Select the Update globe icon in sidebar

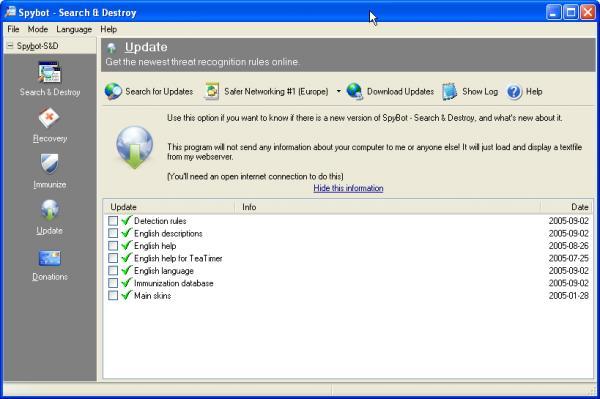tap(50, 210)
